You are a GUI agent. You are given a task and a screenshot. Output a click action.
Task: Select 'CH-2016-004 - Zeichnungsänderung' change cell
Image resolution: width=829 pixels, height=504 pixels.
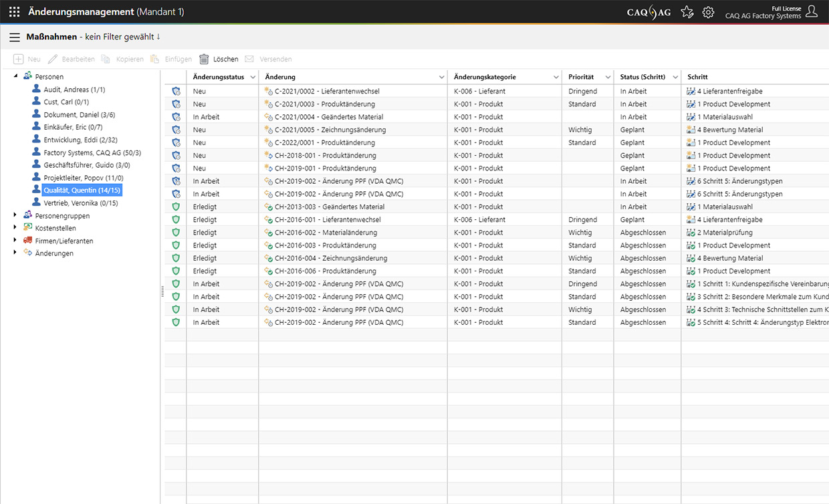(353, 258)
